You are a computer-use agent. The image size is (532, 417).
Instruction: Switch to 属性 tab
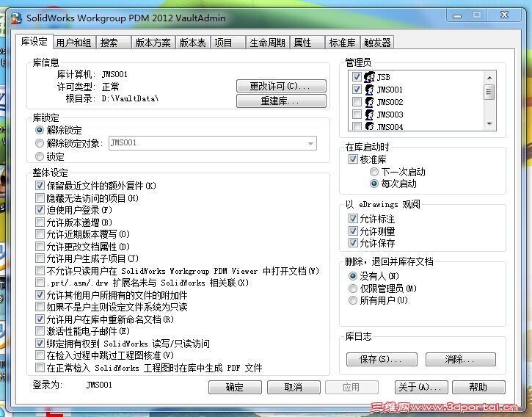click(x=307, y=43)
